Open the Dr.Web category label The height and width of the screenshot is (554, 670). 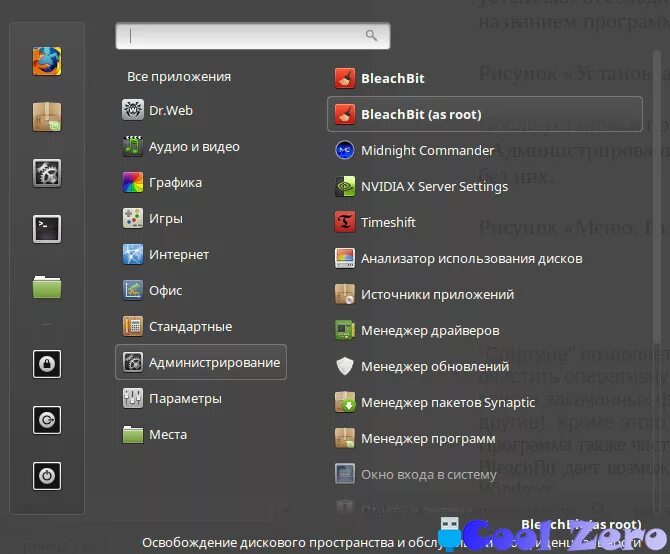pyautogui.click(x=171, y=110)
